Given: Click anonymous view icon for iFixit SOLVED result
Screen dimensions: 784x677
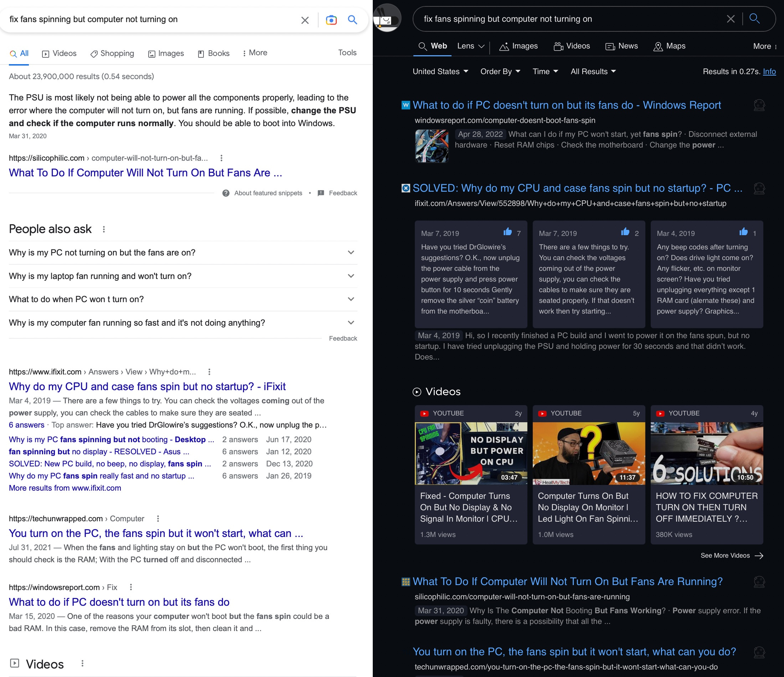Looking at the screenshot, I should tap(759, 188).
